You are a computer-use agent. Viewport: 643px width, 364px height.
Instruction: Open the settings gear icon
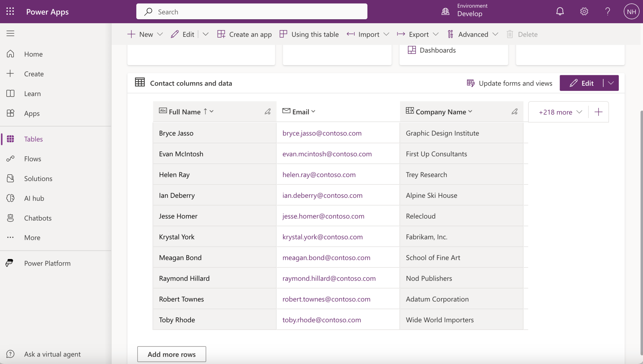tap(584, 11)
